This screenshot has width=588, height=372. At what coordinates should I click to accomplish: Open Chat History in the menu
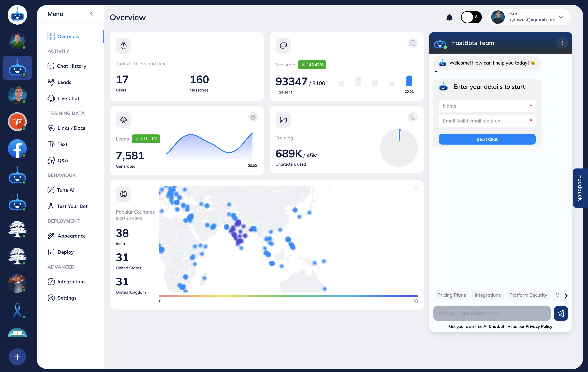click(x=71, y=66)
